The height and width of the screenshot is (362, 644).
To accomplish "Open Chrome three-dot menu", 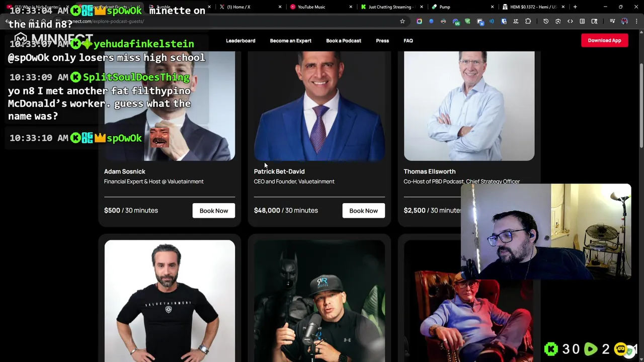I will point(636,21).
